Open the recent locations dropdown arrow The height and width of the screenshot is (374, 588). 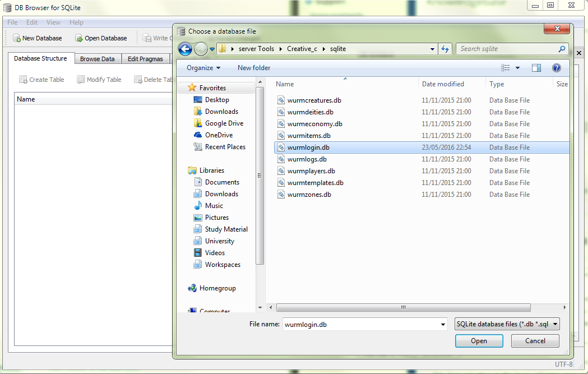212,49
